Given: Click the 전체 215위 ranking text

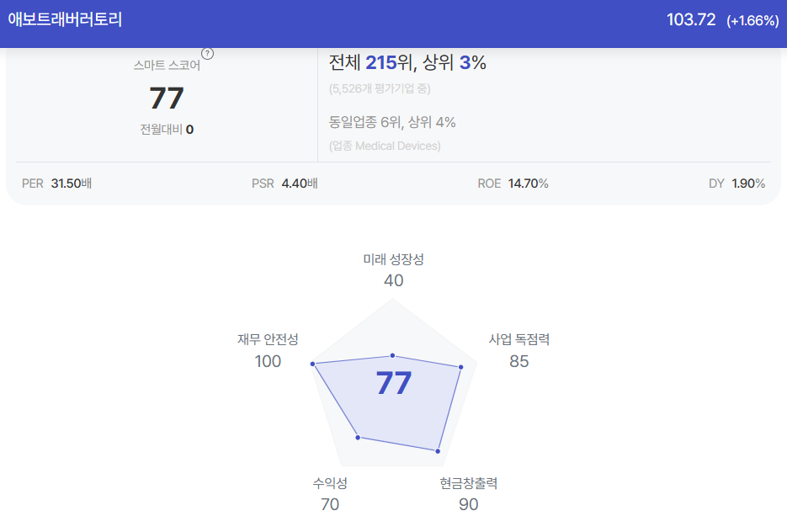Looking at the screenshot, I should [x=371, y=62].
